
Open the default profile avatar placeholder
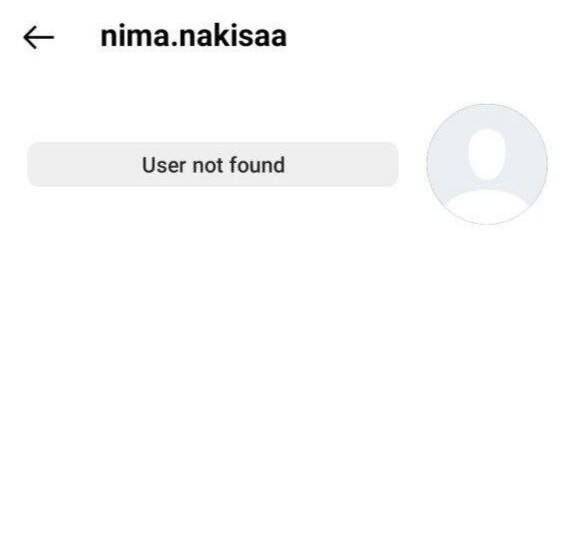tap(487, 164)
